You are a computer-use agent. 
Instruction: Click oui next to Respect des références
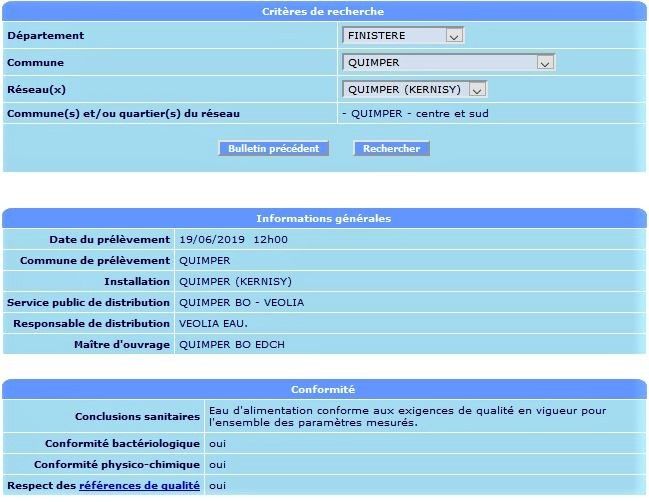[217, 485]
